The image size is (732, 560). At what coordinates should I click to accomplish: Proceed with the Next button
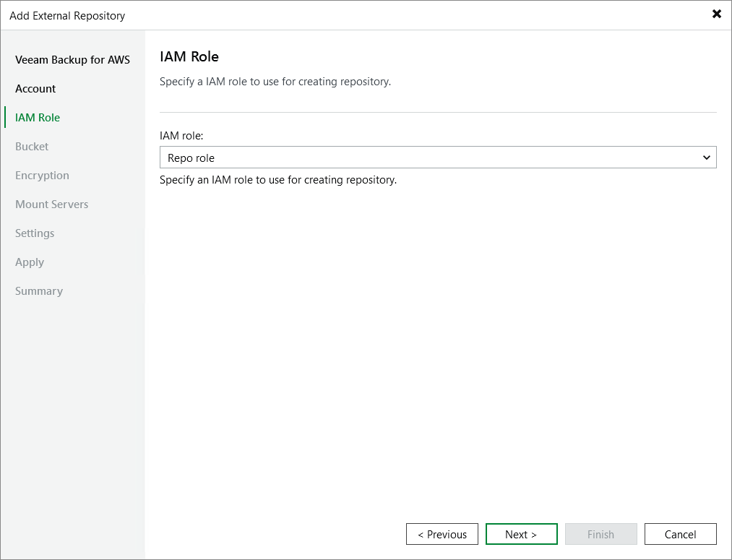click(522, 534)
